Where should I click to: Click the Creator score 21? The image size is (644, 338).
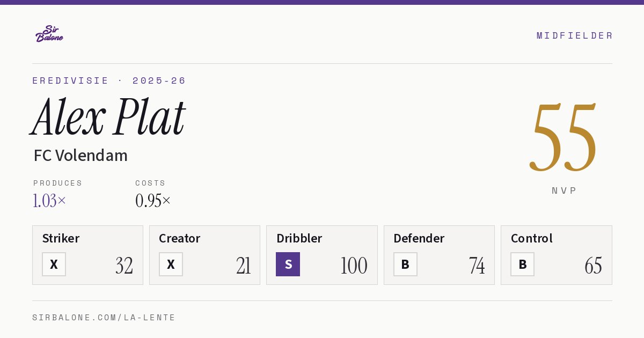click(243, 266)
